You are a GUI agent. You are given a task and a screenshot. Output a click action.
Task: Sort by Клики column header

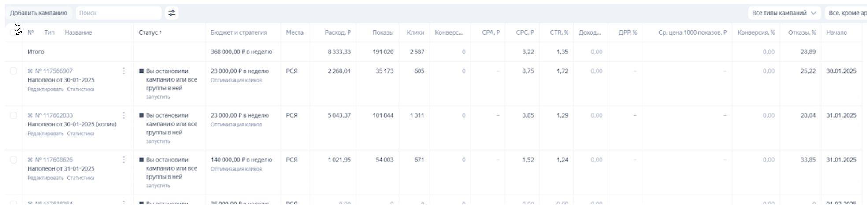415,33
